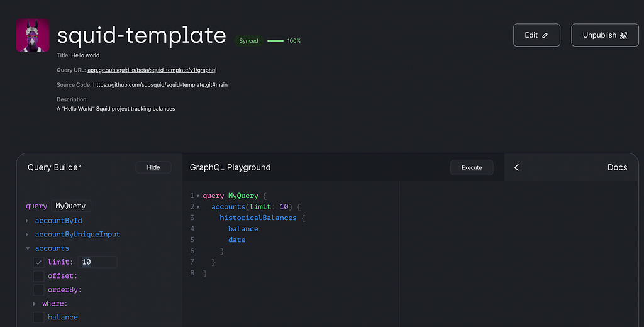Expand the accountById tree node
Viewport: 644px width, 327px height.
tap(27, 221)
